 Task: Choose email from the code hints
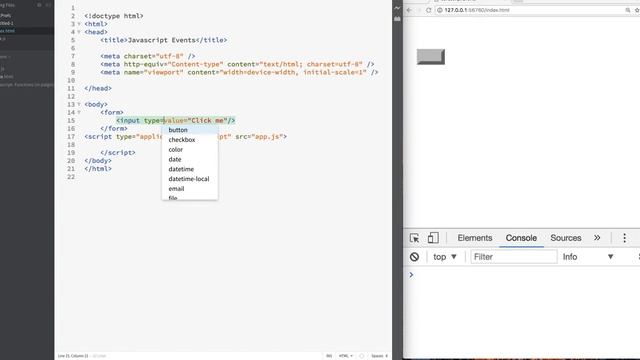[x=190, y=189]
